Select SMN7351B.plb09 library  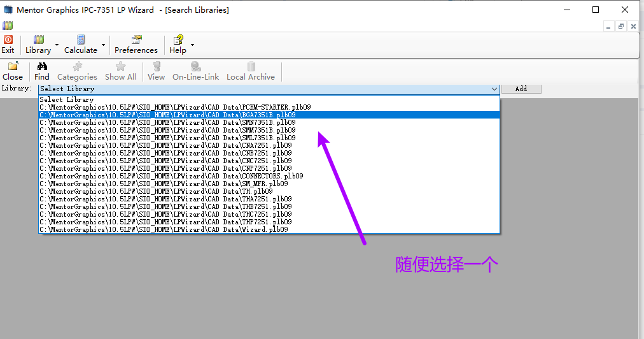pos(269,122)
